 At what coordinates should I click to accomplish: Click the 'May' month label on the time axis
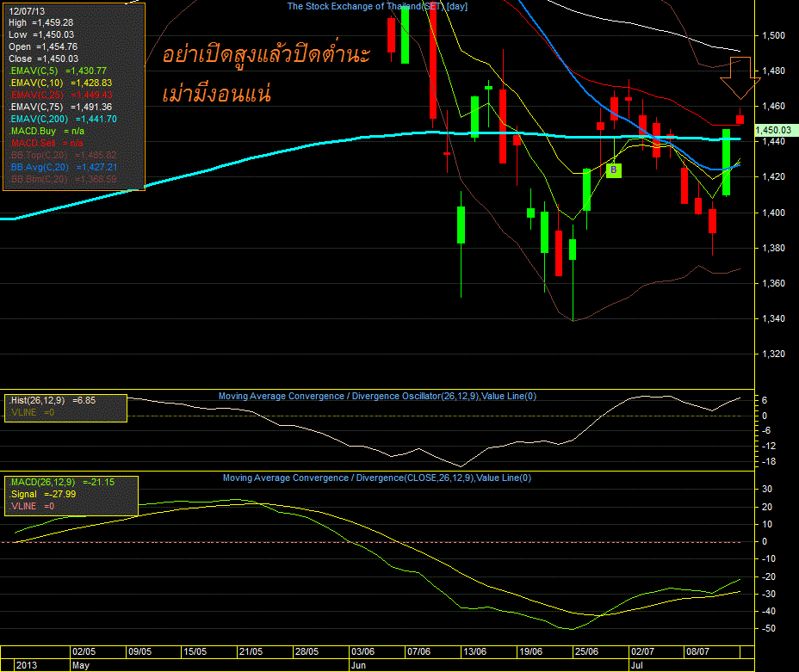[81, 665]
